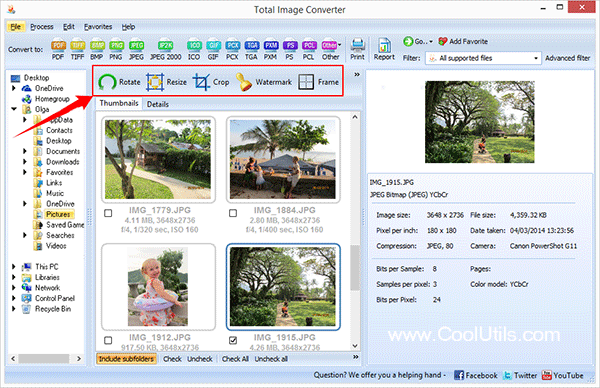Click Uncheck all button
The width and height of the screenshot is (600, 388).
point(271,359)
